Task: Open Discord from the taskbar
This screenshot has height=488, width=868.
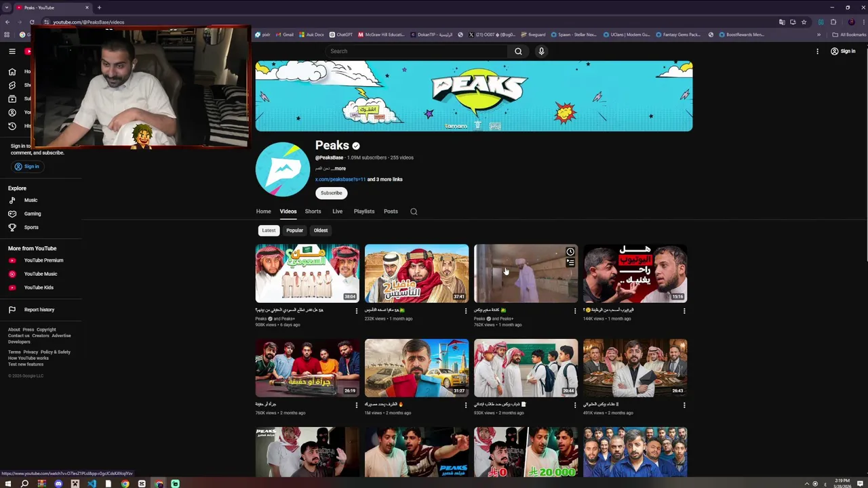Action: click(x=58, y=483)
